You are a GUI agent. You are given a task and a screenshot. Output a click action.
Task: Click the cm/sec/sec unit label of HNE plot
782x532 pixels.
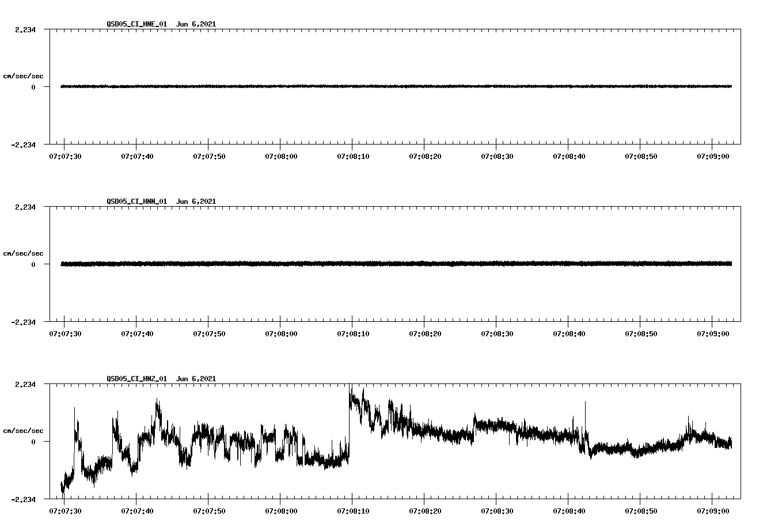(x=23, y=76)
